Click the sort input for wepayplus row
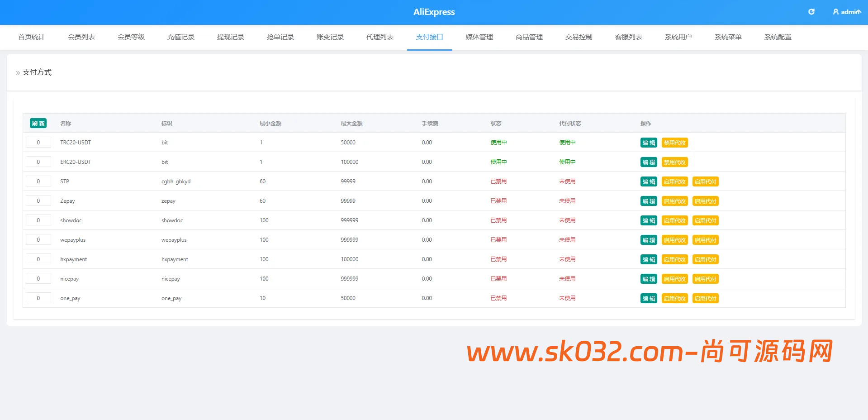 (x=38, y=239)
